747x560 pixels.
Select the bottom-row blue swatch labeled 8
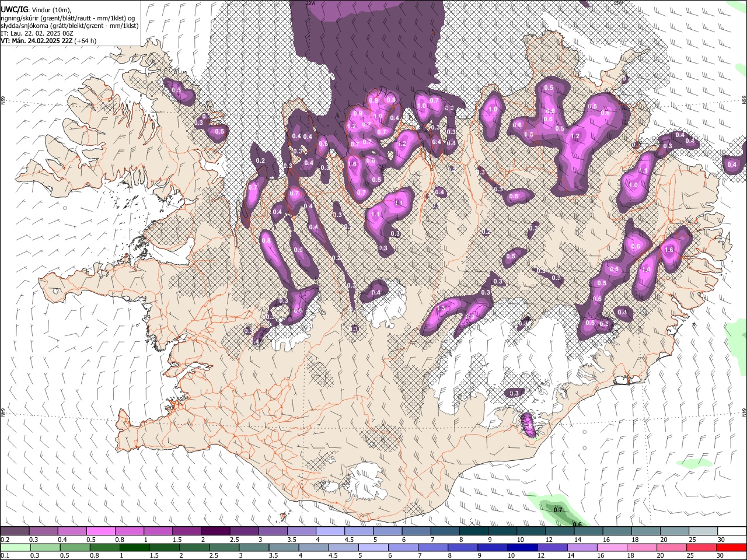(463, 547)
